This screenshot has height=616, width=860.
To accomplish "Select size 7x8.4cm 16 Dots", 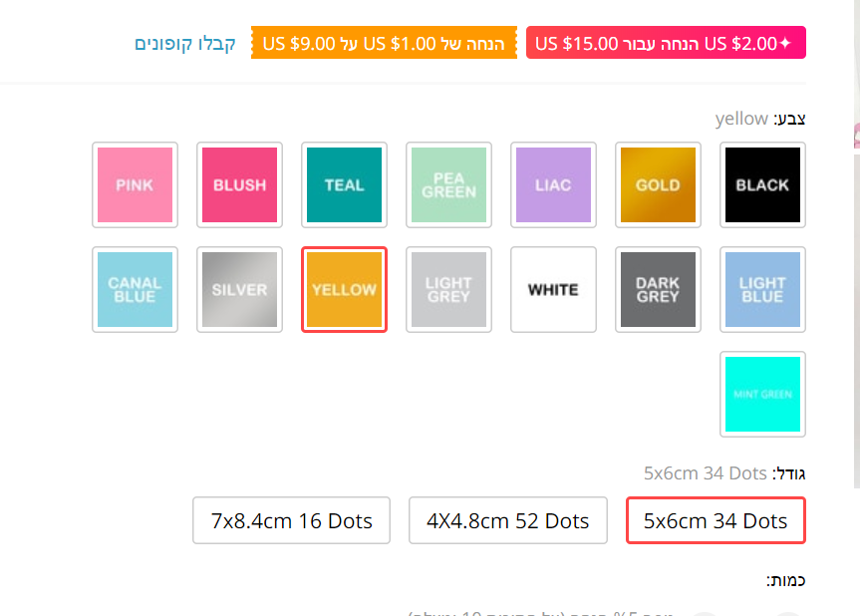I will point(292,520).
